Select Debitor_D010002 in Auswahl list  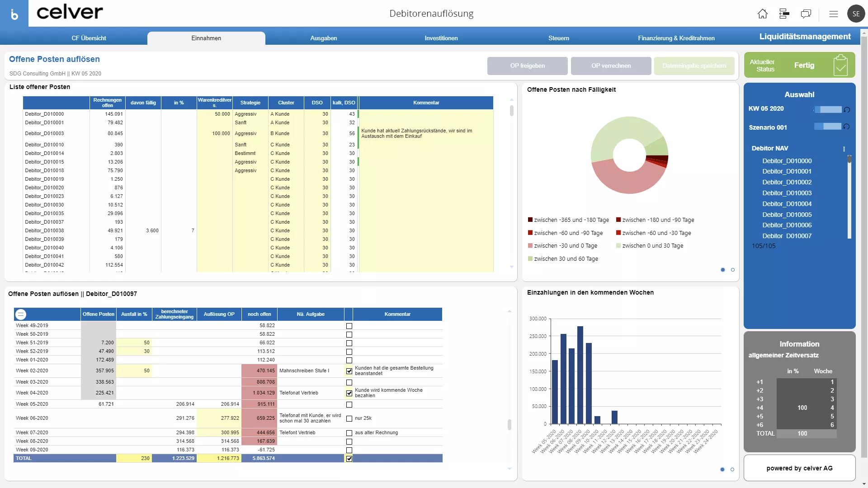pos(787,182)
